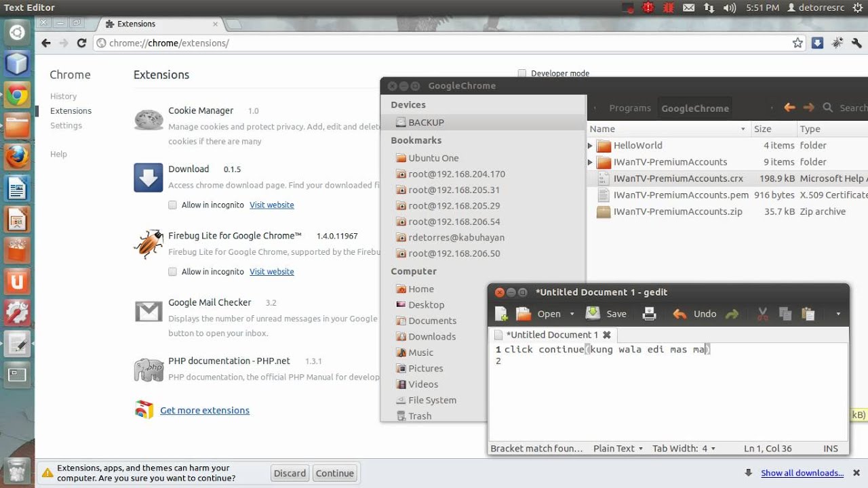868x488 pixels.
Task: Click the GoogleChrome breadcrumb in file manager
Action: point(695,108)
